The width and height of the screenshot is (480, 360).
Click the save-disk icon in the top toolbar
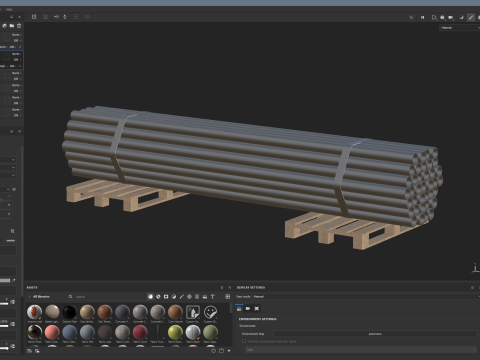(34, 17)
